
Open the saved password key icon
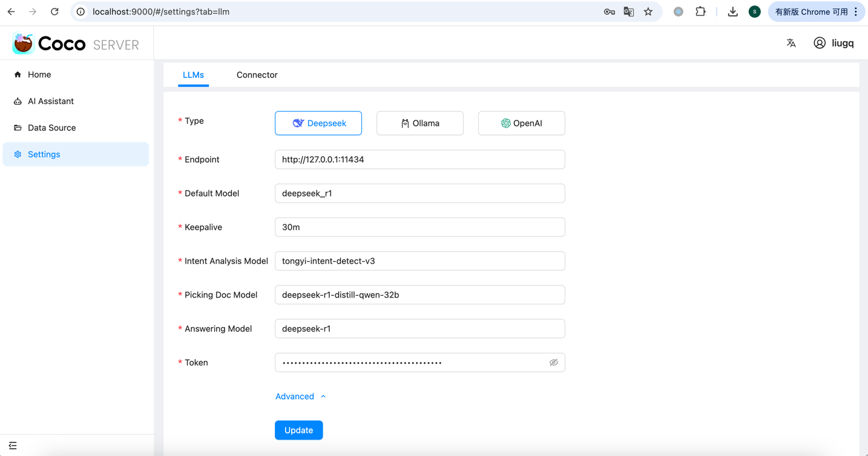[610, 11]
